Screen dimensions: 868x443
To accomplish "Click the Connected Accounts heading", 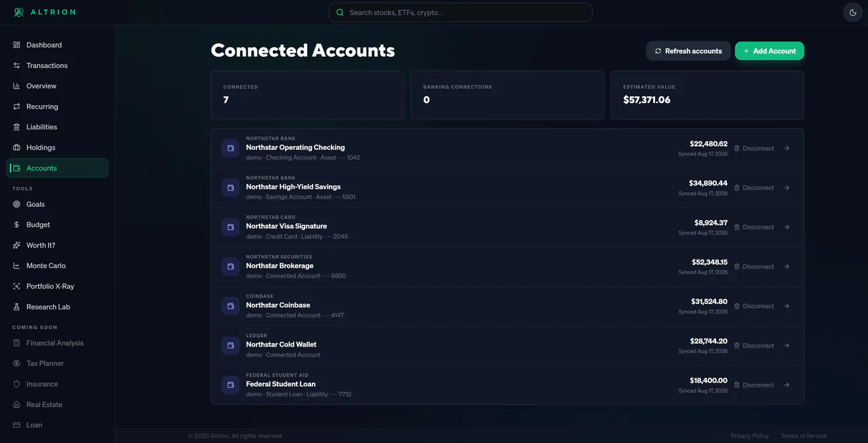I will 303,50.
